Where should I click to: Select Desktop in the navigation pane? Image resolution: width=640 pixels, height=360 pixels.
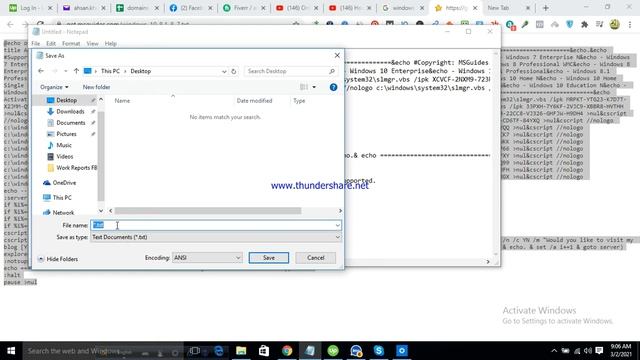tap(66, 100)
